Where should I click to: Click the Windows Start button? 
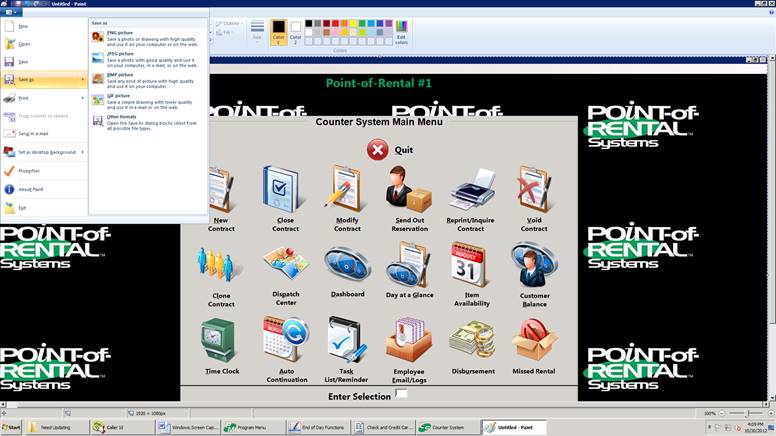pos(11,427)
